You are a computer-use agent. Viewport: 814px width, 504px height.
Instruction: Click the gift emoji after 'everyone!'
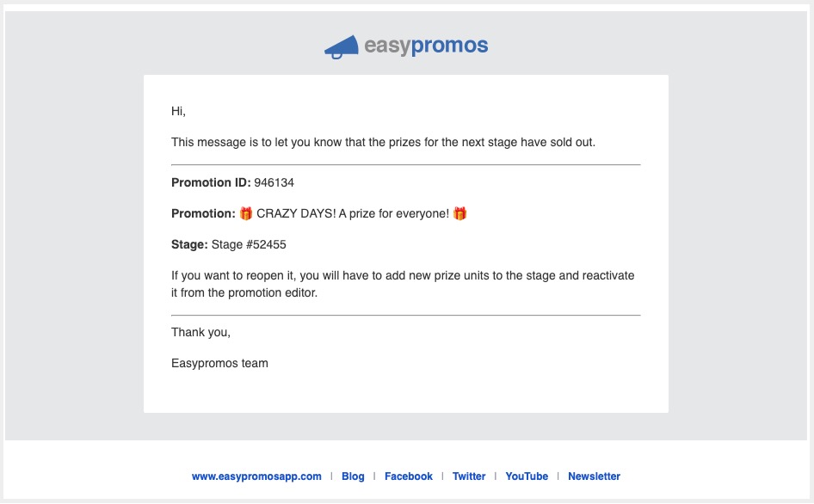(460, 213)
